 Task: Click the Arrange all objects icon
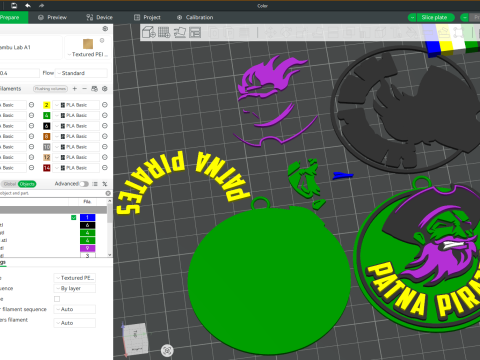click(x=195, y=32)
